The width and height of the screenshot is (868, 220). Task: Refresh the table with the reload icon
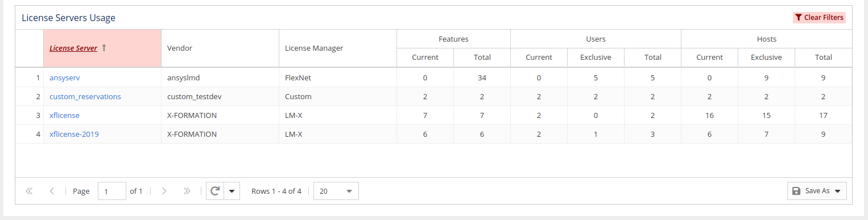click(x=215, y=191)
